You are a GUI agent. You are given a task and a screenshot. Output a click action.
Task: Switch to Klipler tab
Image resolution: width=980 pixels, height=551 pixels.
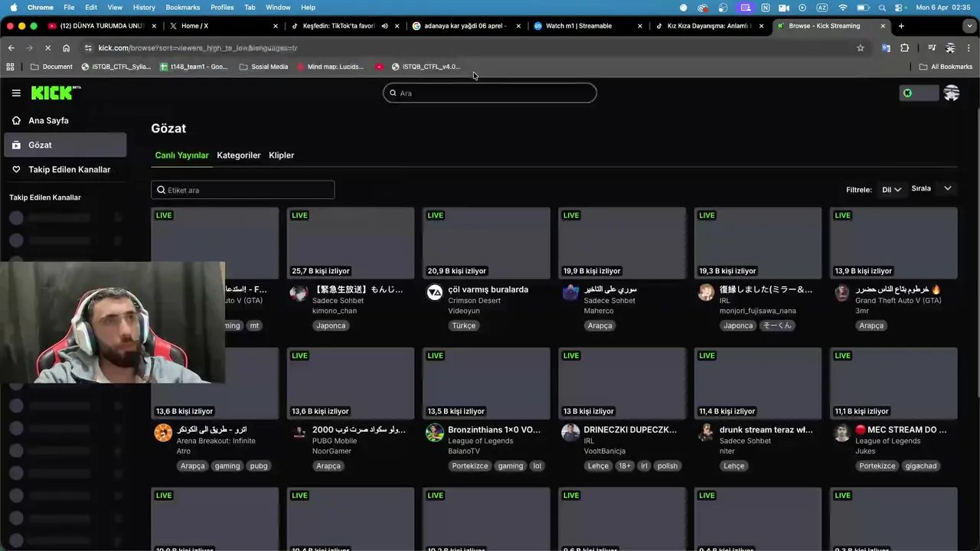tap(282, 155)
